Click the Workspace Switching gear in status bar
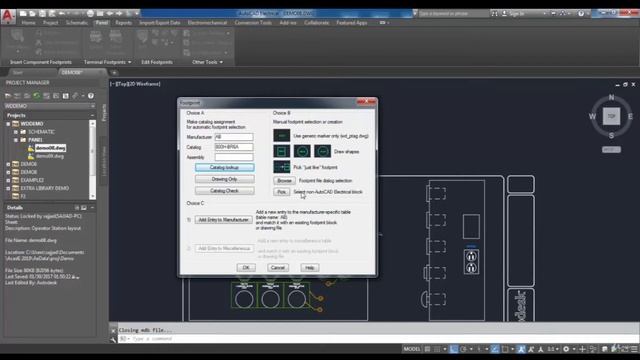The image size is (640, 360). click(x=566, y=349)
